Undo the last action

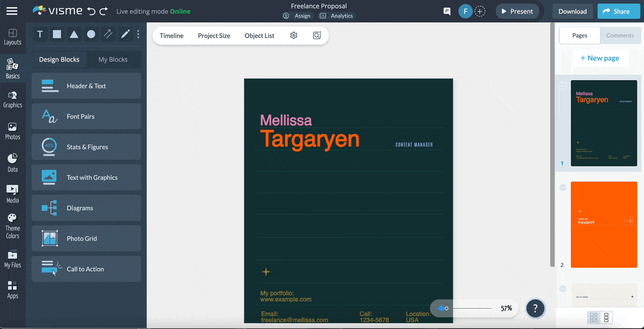(x=91, y=11)
